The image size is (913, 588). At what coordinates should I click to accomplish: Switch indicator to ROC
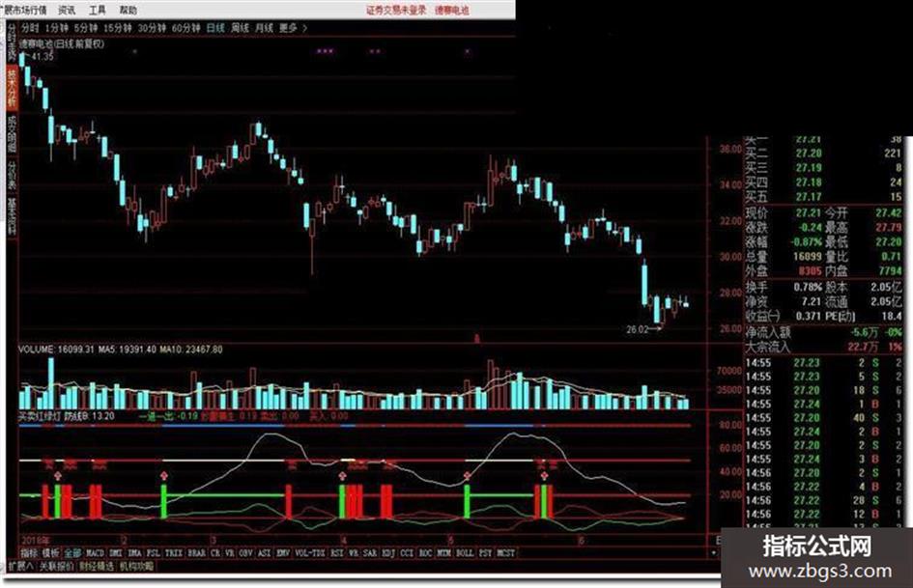(426, 553)
